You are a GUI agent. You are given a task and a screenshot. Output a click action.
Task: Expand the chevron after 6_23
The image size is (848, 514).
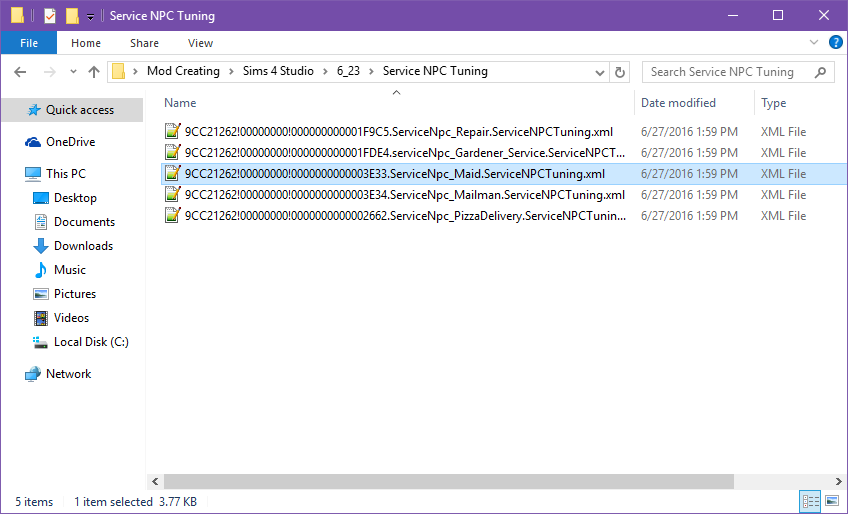(x=371, y=71)
